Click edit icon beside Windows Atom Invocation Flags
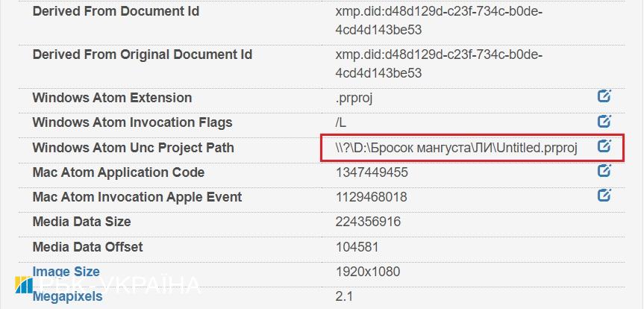 point(604,121)
